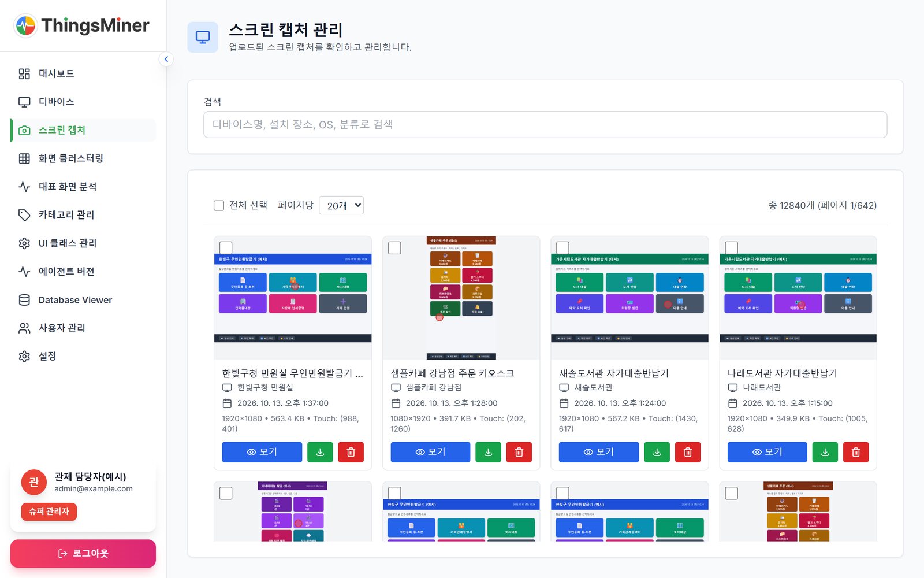Delete the 한빛구청 민원실 capture
The width and height of the screenshot is (924, 578).
tap(351, 452)
